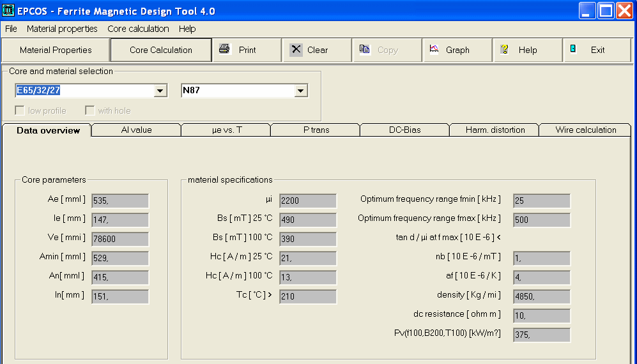Image resolution: width=637 pixels, height=364 pixels.
Task: Toggle the low profile checkbox
Action: coord(20,110)
